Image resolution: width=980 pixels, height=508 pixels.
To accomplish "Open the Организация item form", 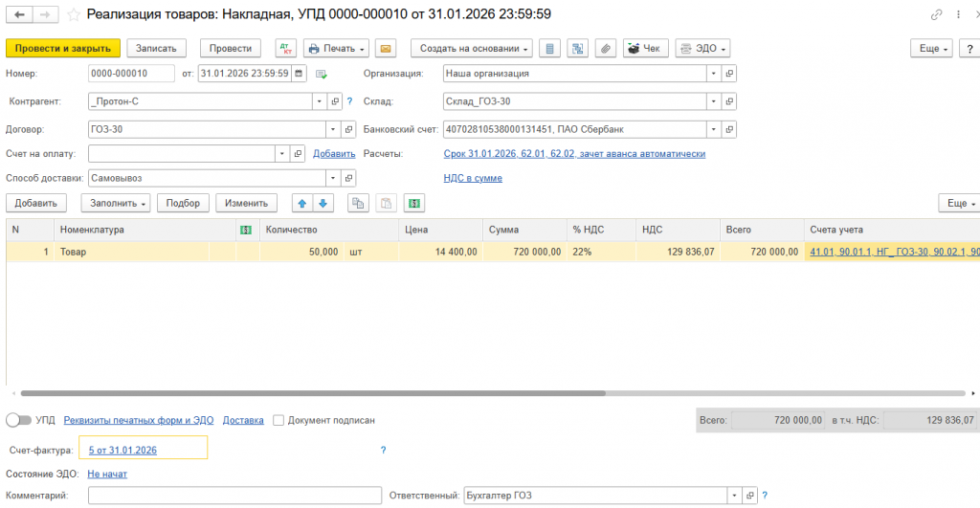I will click(728, 73).
